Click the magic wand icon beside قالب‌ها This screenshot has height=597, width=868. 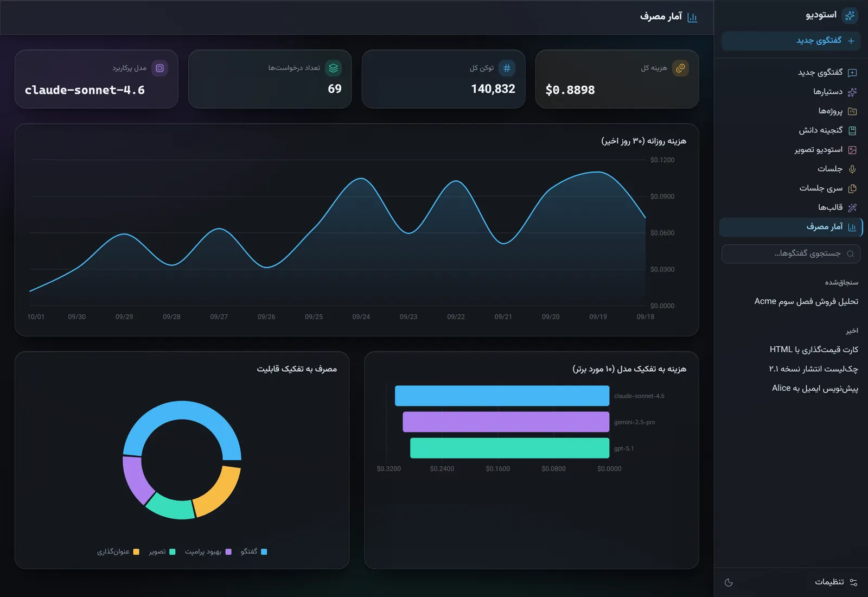(x=852, y=208)
